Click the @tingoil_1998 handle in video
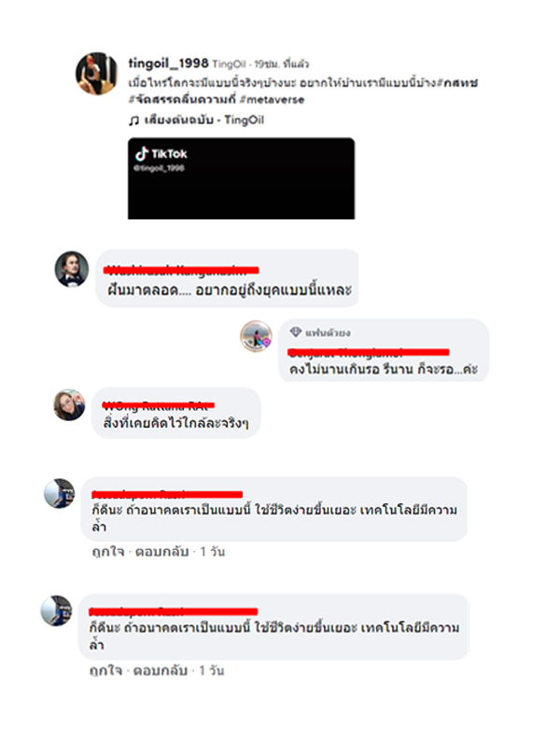This screenshot has height=747, width=560. coord(159,168)
